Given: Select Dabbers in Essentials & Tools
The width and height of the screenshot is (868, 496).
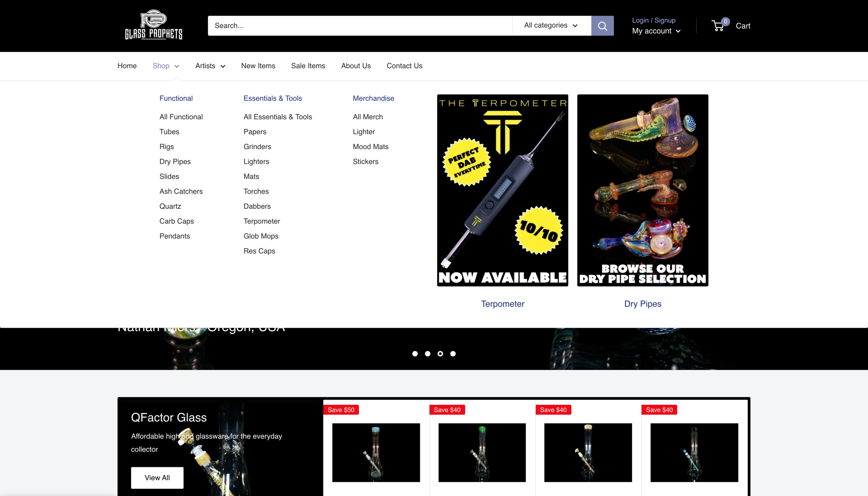Looking at the screenshot, I should pos(257,206).
